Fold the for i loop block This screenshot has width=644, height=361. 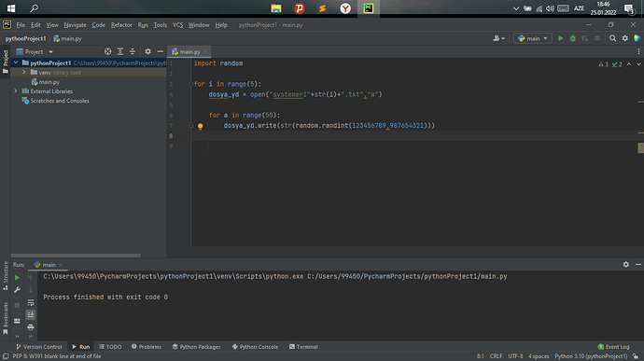point(190,84)
